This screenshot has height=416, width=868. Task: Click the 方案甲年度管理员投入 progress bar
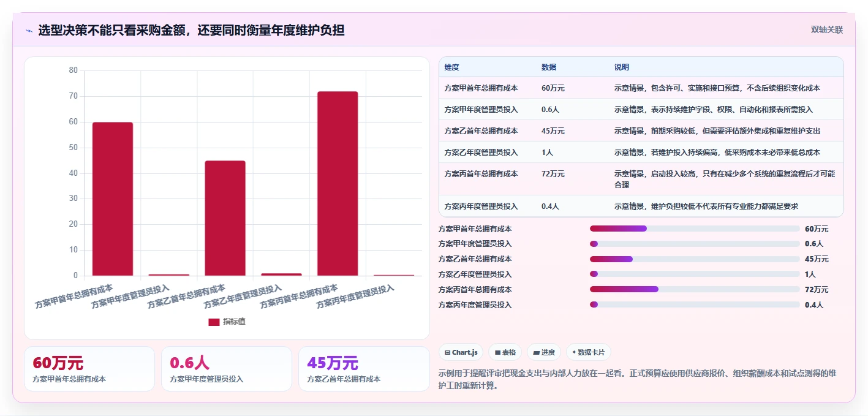[x=695, y=244]
